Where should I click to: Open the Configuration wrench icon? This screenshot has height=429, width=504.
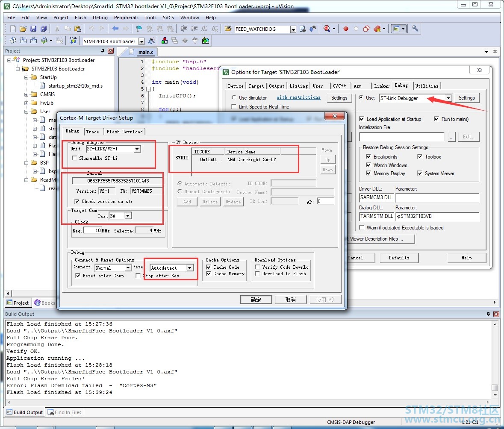coord(415,29)
